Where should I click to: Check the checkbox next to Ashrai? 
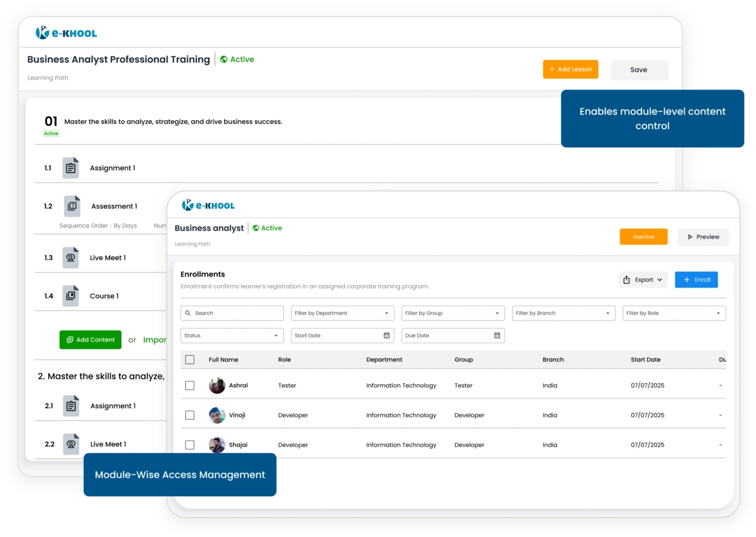pos(190,385)
